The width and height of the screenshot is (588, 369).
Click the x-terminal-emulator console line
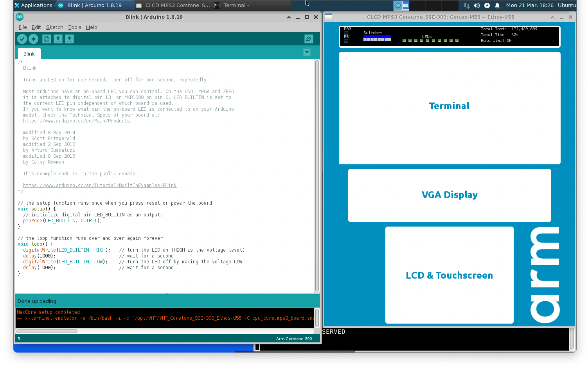click(x=165, y=318)
